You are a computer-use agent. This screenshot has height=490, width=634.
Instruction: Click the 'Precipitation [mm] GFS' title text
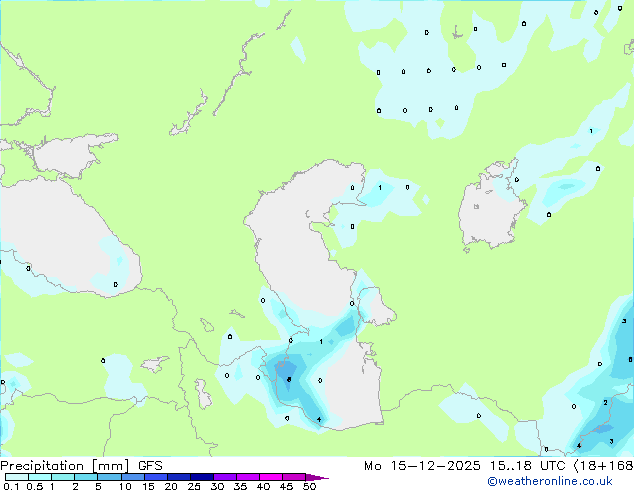coord(81,466)
